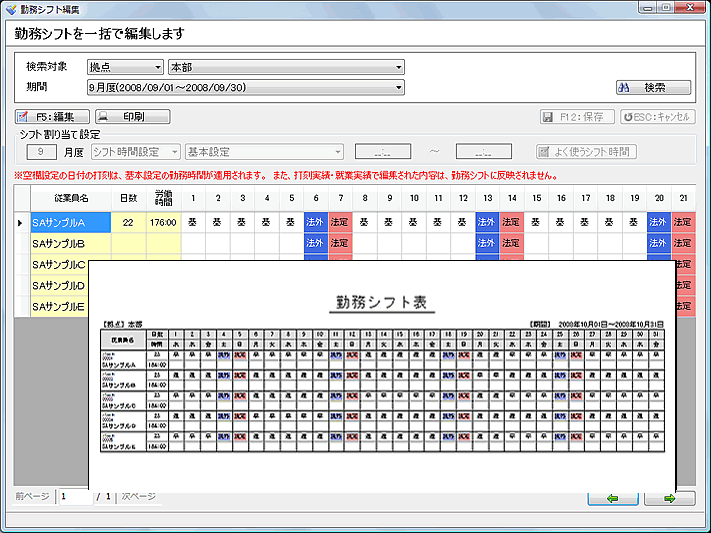711x533 pixels.
Task: Click the floppy disk icon on the F12:保存 button
Action: (548, 117)
